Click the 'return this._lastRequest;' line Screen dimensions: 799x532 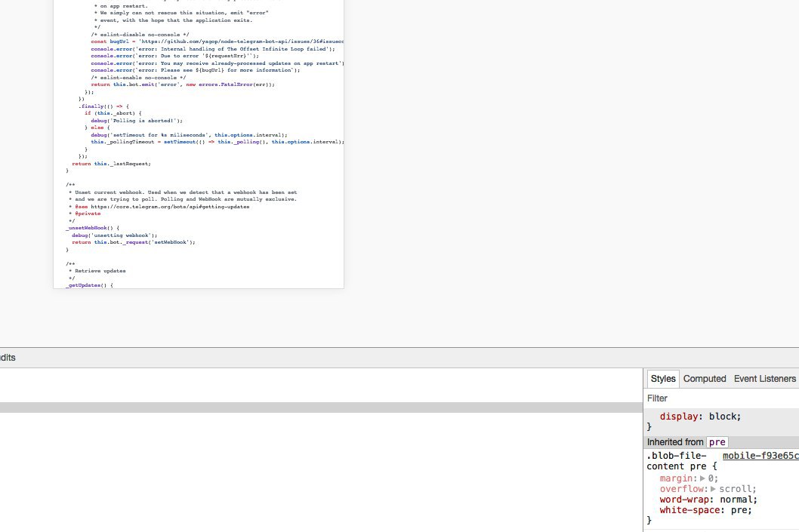(x=111, y=164)
